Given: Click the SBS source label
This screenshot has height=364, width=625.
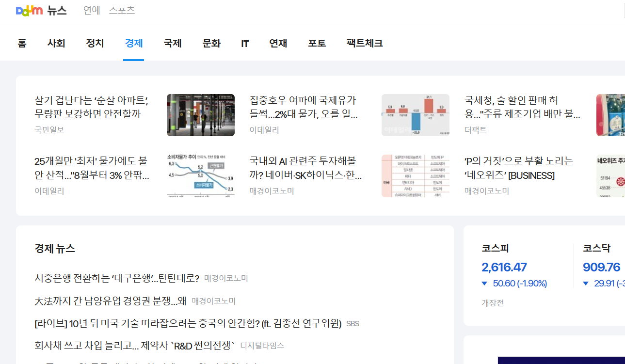Looking at the screenshot, I should (353, 323).
